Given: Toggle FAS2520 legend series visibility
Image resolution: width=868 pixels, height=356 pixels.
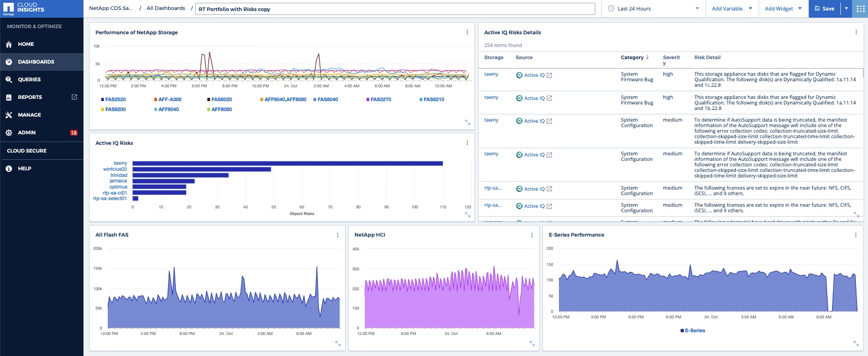Looking at the screenshot, I should [x=113, y=100].
